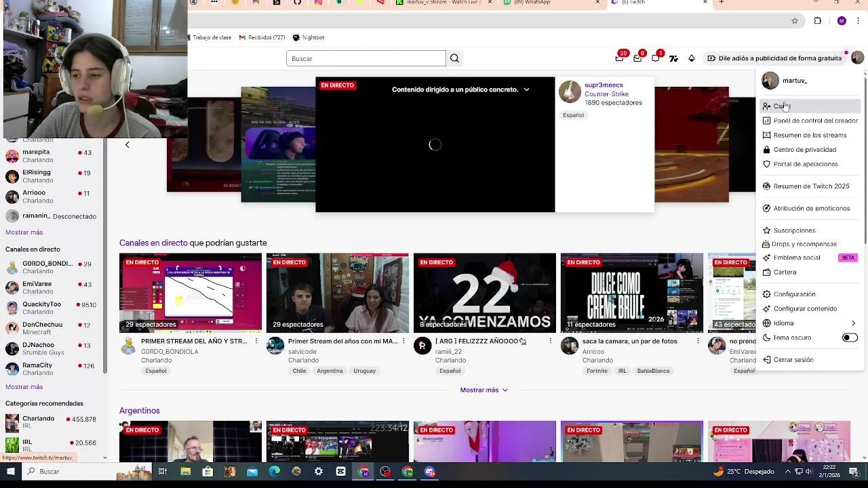The image size is (868, 488).
Task: Click Dile adiós a publicidad de forma gratuita
Action: (x=774, y=58)
